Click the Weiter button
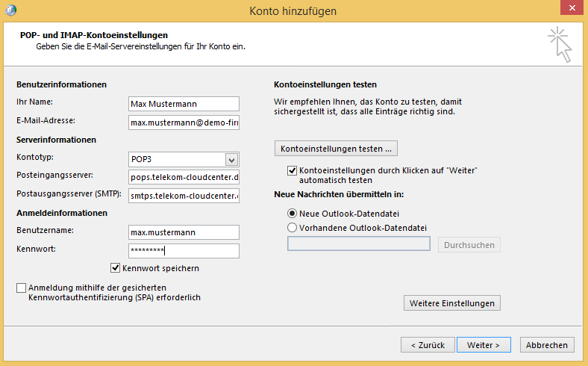This screenshot has height=366, width=588. (484, 344)
